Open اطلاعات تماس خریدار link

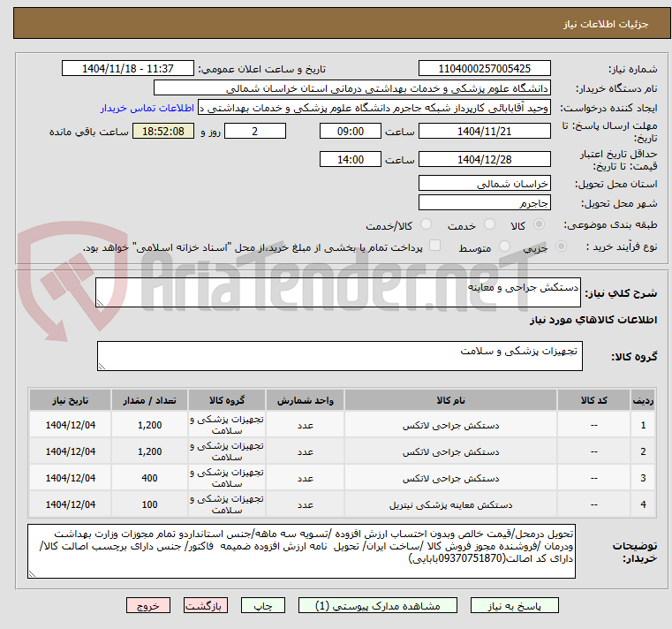(x=147, y=108)
